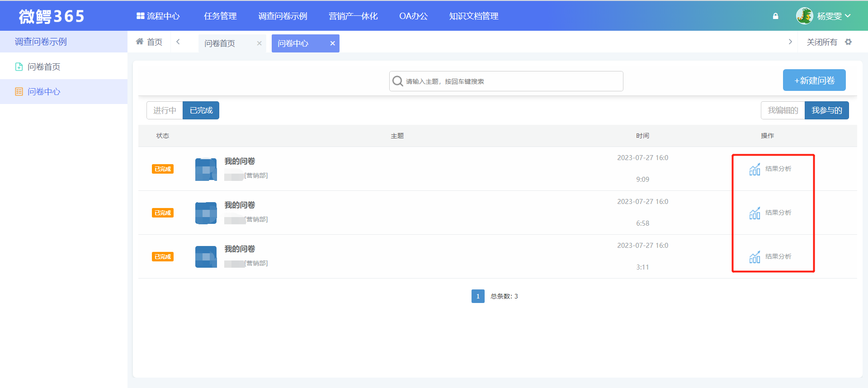Open 结果分析 chart icon for first questionnaire
This screenshot has height=388, width=868.
pos(755,169)
